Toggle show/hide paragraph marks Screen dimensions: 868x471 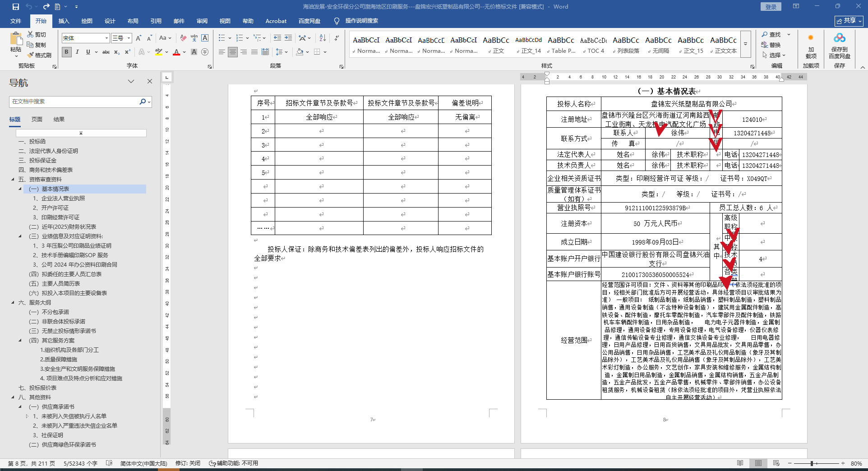(337, 38)
